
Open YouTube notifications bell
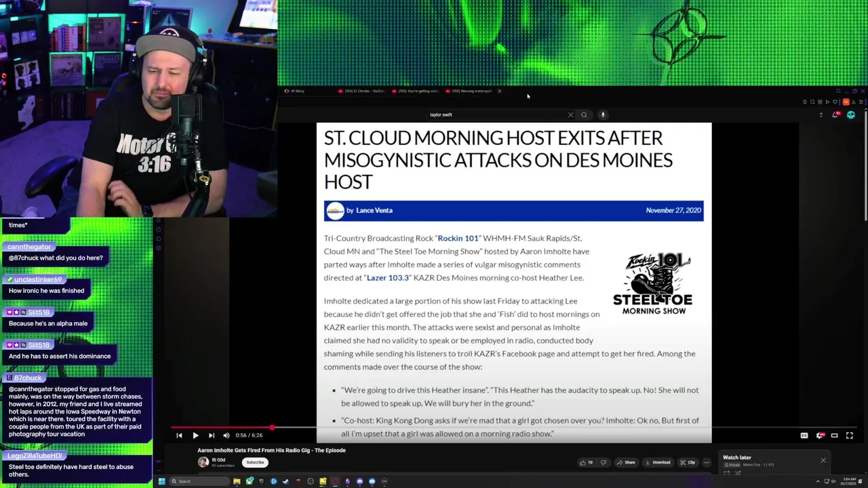[x=835, y=115]
